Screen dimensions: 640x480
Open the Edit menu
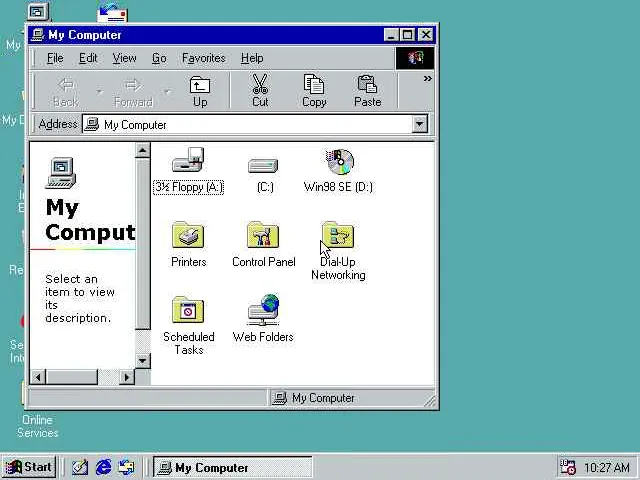pyautogui.click(x=88, y=58)
